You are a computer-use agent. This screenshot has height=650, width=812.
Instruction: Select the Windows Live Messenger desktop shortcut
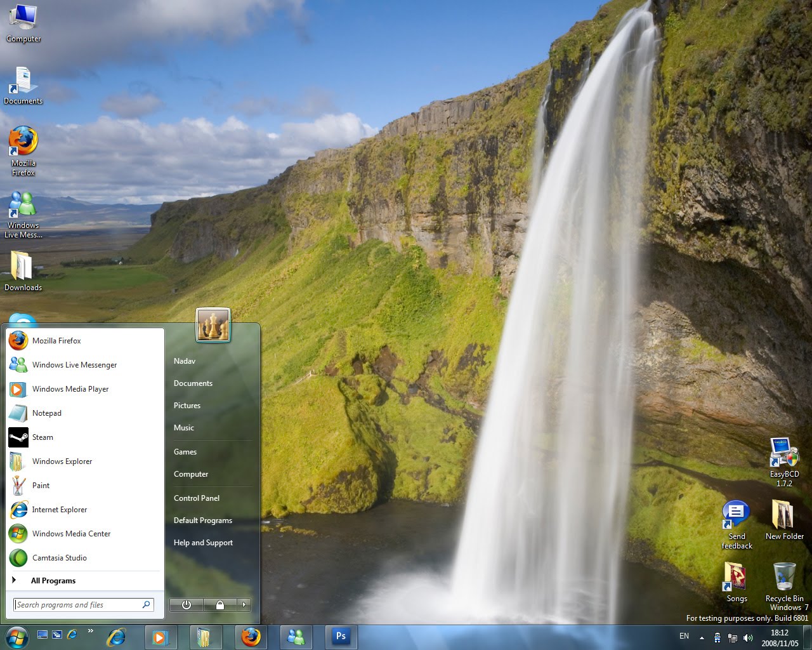click(x=23, y=215)
